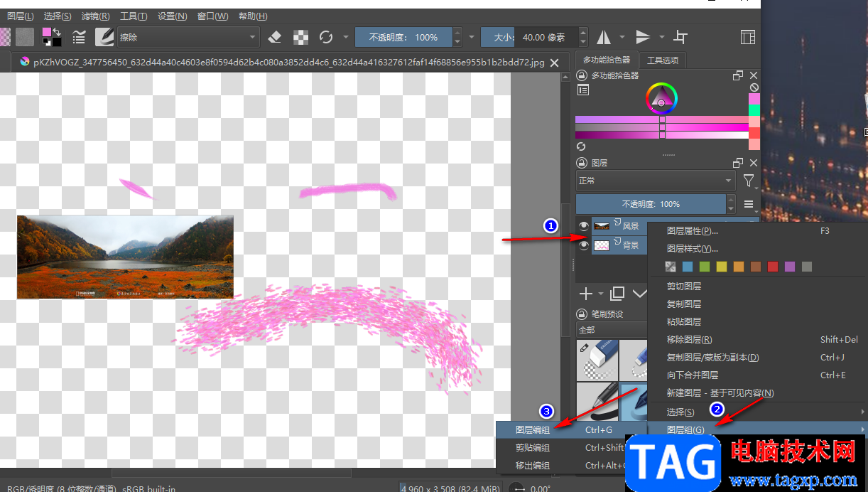Screen dimensions: 868x492
Task: Open the brush editor settings icon
Action: pyautogui.click(x=80, y=37)
